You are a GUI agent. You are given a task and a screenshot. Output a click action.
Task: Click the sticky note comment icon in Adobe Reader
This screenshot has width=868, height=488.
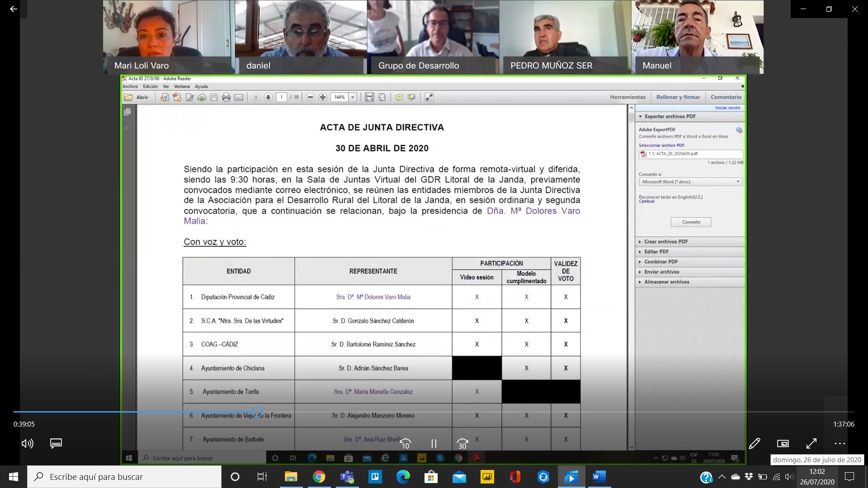pyautogui.click(x=399, y=97)
